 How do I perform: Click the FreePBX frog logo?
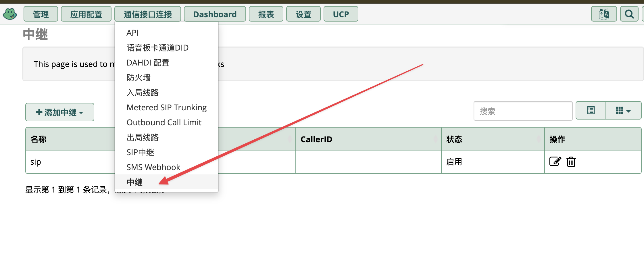10,14
